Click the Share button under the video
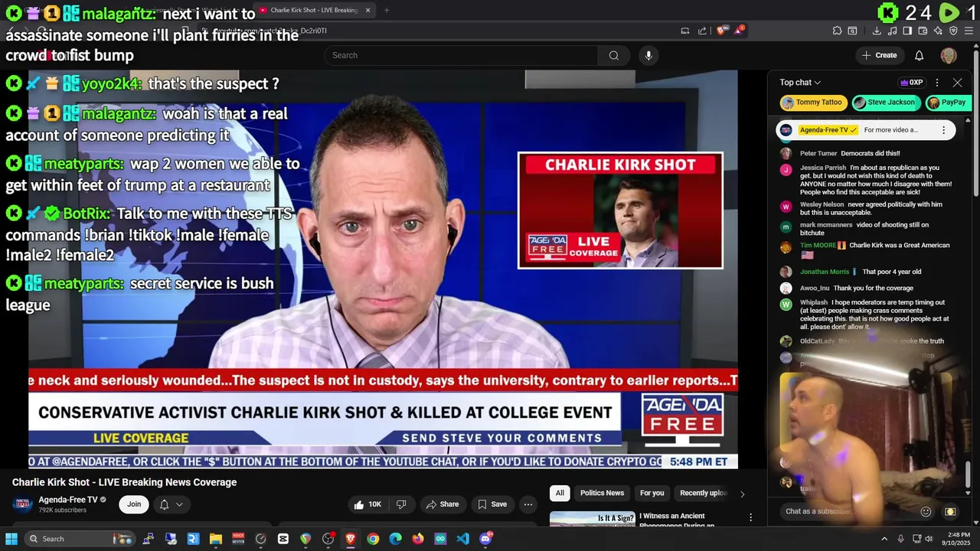 click(x=443, y=504)
